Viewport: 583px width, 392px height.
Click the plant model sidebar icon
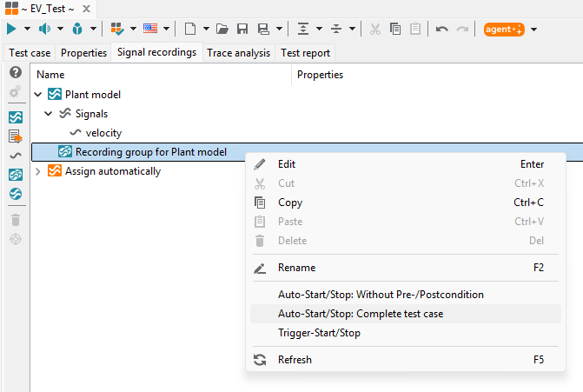(x=16, y=117)
